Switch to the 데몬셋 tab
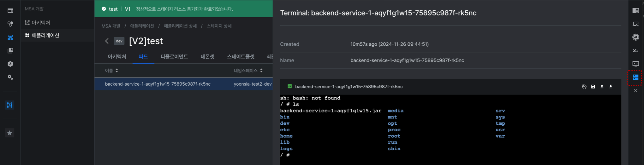Screen dimensions: 644x165 pyautogui.click(x=207, y=57)
